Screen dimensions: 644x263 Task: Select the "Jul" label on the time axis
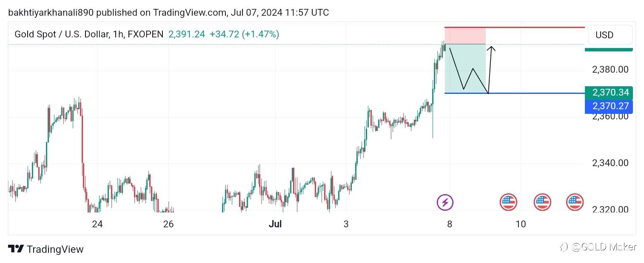[x=275, y=224]
